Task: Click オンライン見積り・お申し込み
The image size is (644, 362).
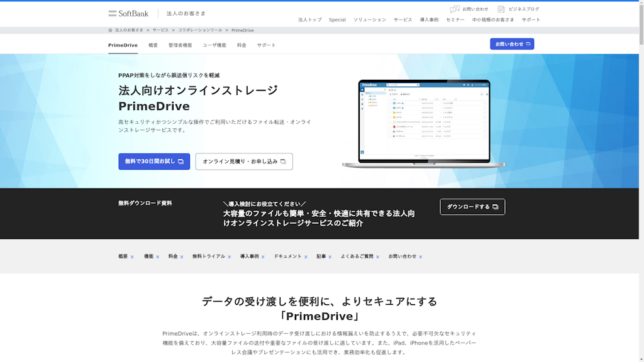Action: tap(244, 162)
